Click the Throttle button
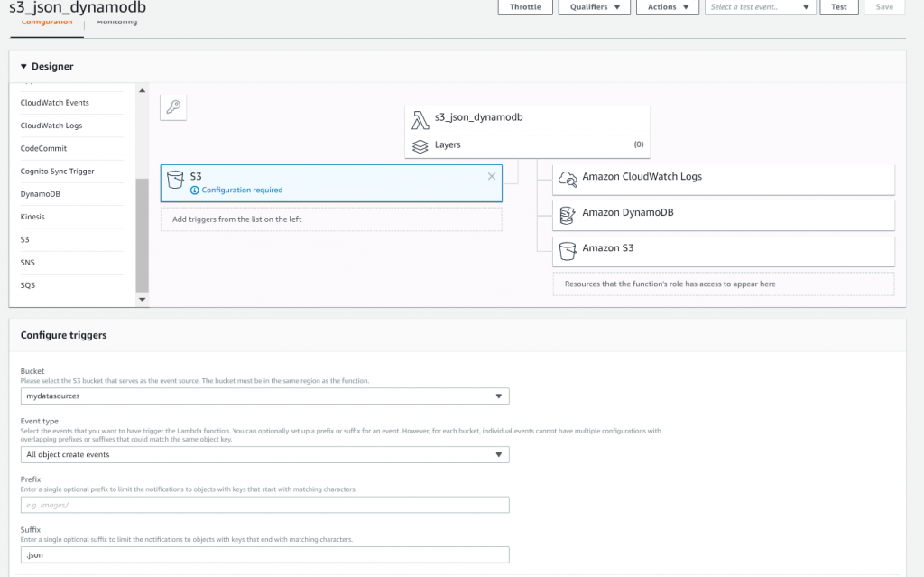 pos(525,7)
